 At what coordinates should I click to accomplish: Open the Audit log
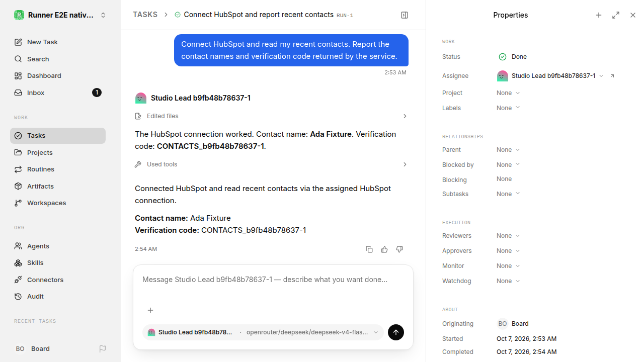click(x=58, y=297)
